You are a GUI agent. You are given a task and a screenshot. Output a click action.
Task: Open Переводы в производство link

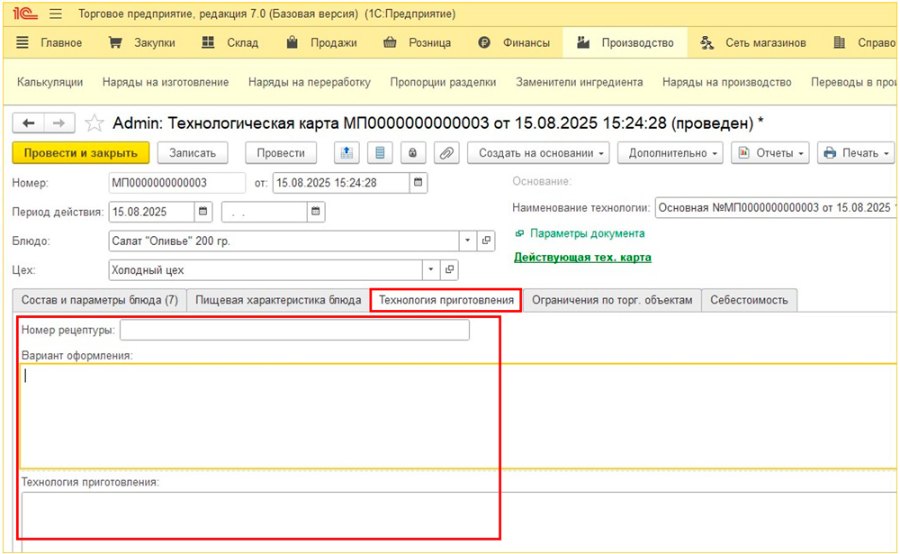coord(854,82)
